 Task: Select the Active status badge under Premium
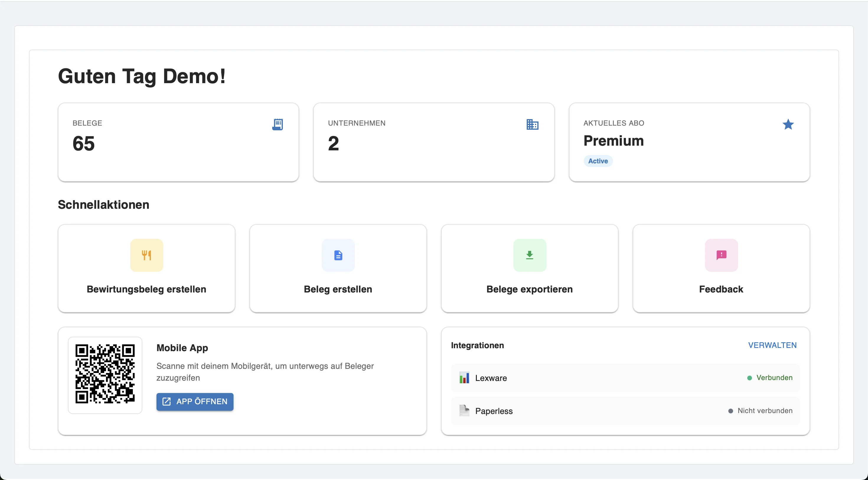[x=598, y=161]
